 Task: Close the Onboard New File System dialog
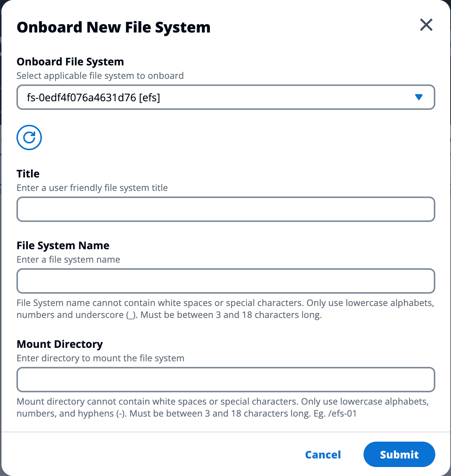click(426, 25)
